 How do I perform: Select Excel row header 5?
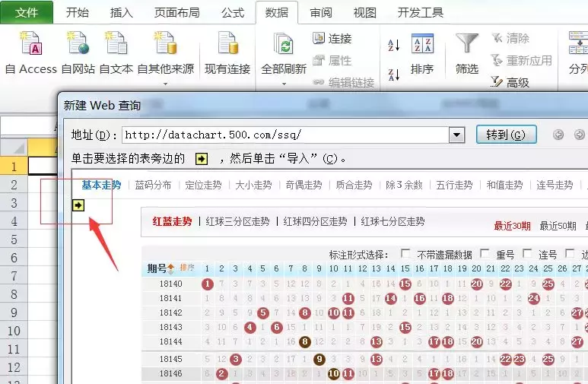(14, 240)
